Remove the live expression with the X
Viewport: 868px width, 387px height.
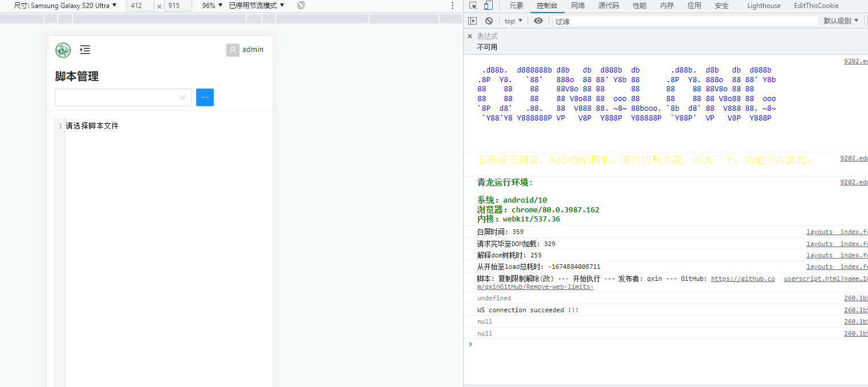coord(470,36)
